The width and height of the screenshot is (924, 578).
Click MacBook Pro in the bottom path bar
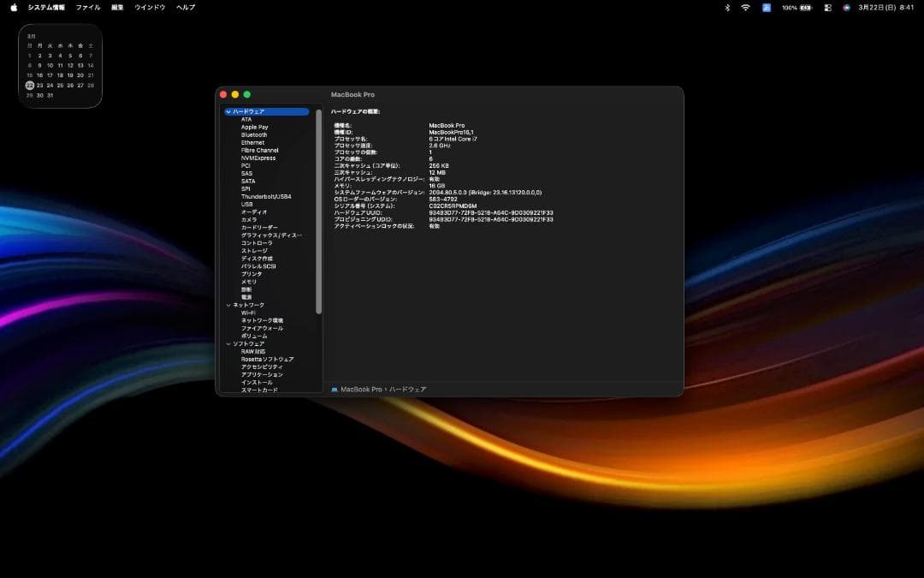(x=361, y=390)
